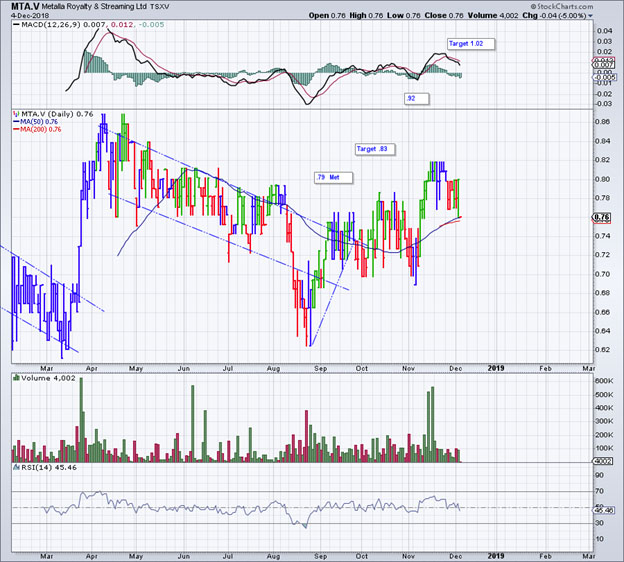Click the 'Low 0.76' header value

tap(404, 16)
